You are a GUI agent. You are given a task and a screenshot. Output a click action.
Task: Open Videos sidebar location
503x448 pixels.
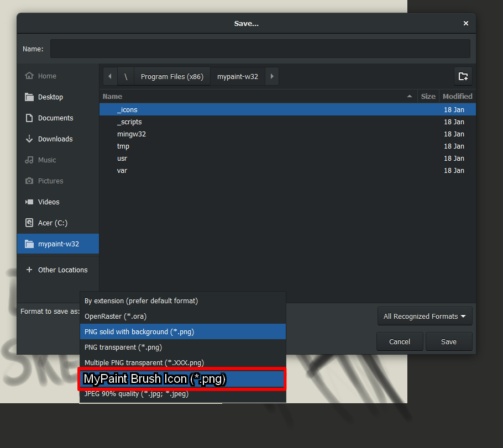pos(58,202)
